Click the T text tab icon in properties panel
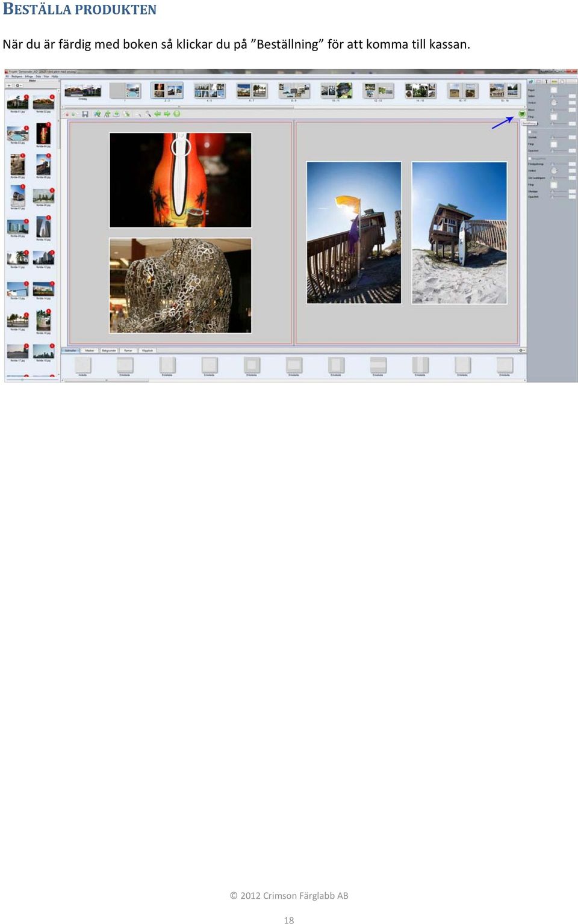 click(547, 81)
